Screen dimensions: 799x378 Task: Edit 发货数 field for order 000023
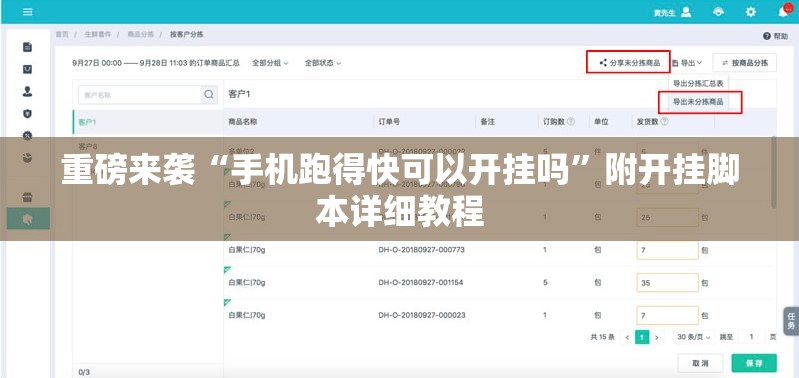(x=668, y=315)
